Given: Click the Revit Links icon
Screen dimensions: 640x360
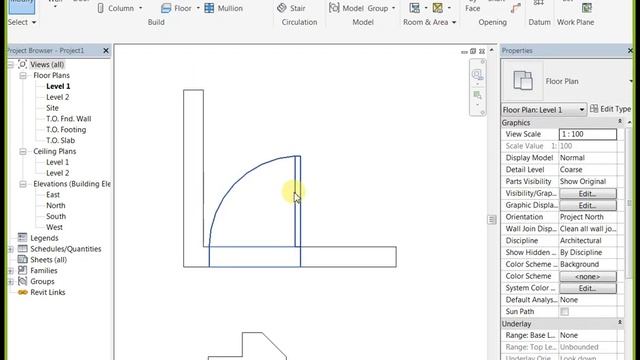Looking at the screenshot, I should [x=22, y=292].
